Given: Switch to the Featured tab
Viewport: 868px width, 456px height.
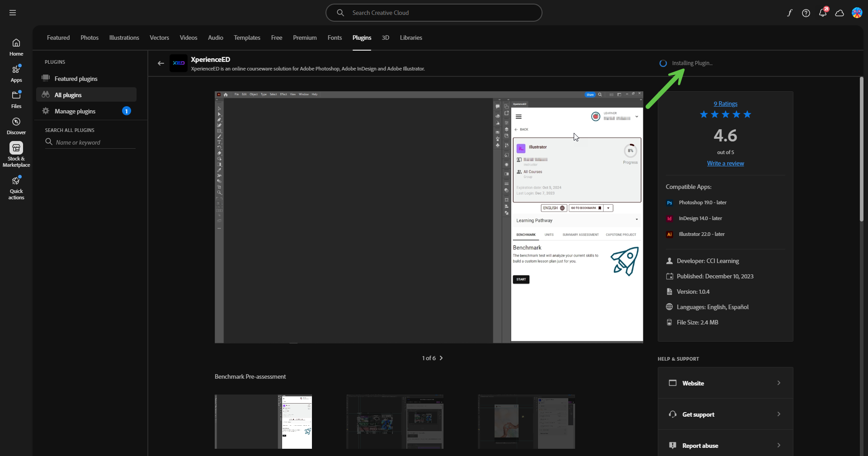Looking at the screenshot, I should [58, 38].
